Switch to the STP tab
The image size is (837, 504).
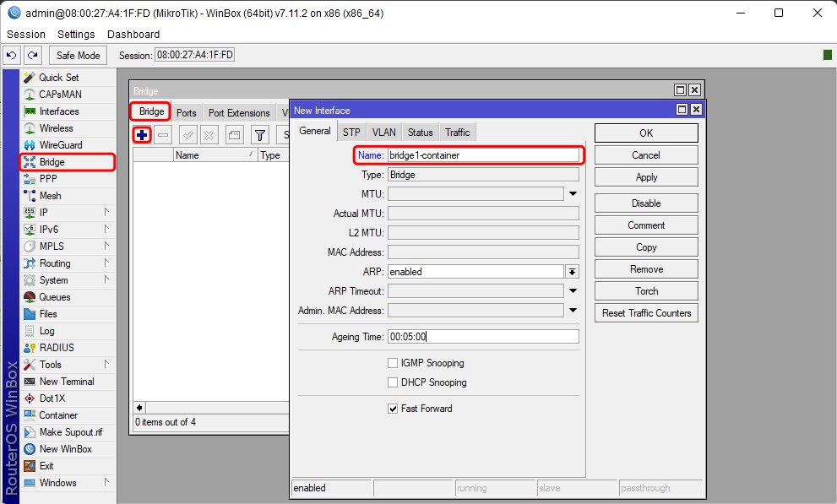click(x=351, y=132)
